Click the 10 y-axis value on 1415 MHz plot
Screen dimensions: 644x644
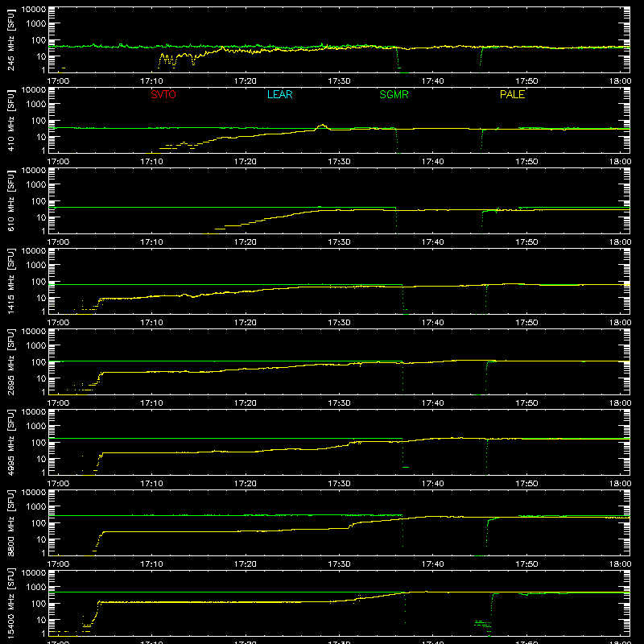tap(41, 298)
